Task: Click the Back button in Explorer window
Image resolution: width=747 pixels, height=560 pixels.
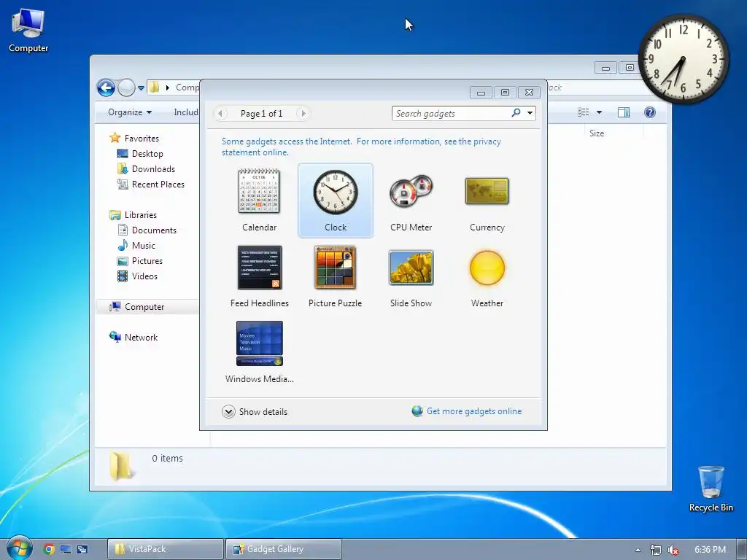Action: click(x=106, y=87)
